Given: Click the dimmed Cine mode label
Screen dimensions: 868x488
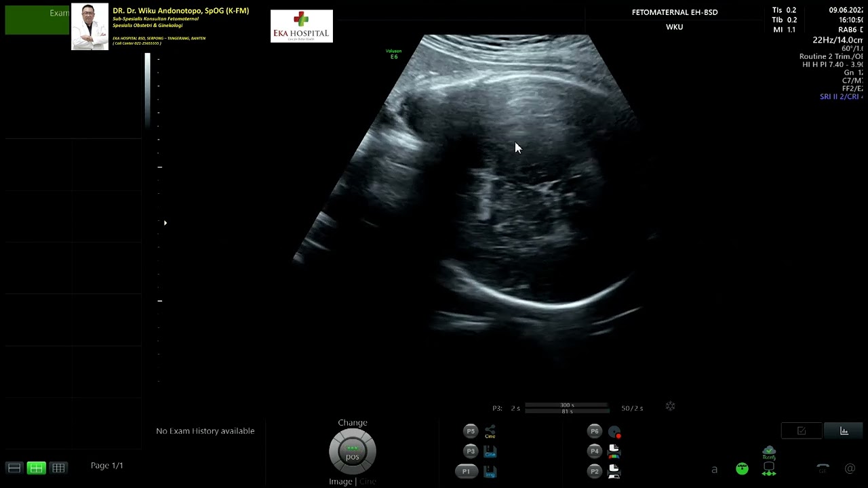Looking at the screenshot, I should pos(368,481).
